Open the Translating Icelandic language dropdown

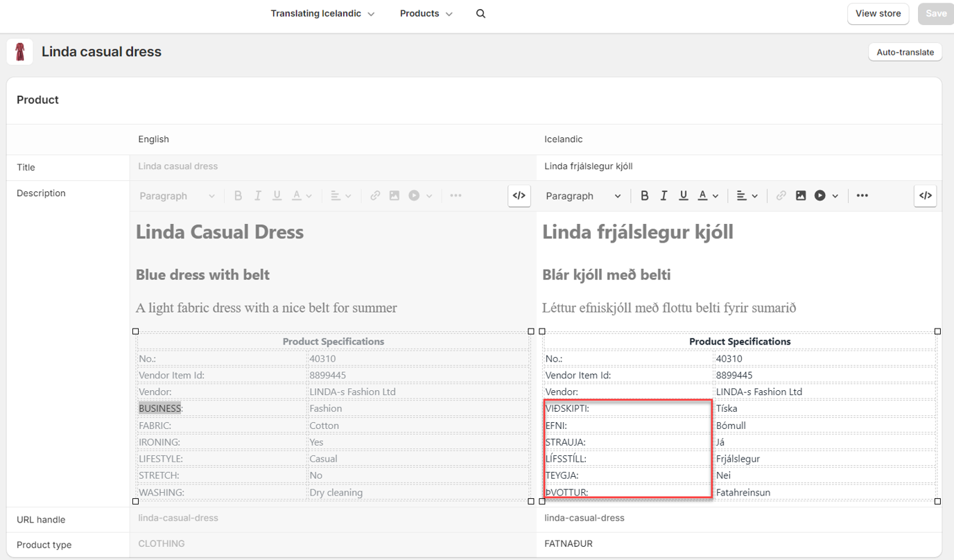point(322,14)
